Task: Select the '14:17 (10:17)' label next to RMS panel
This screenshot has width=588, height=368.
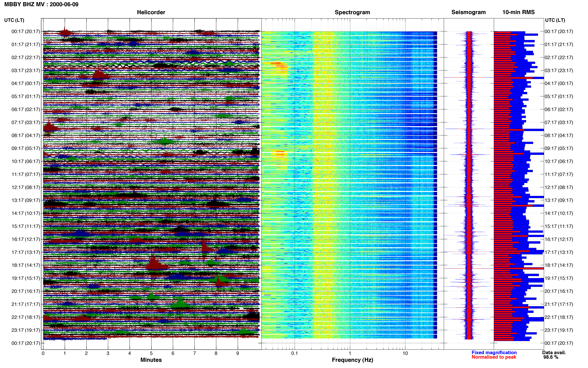Action: (x=559, y=213)
